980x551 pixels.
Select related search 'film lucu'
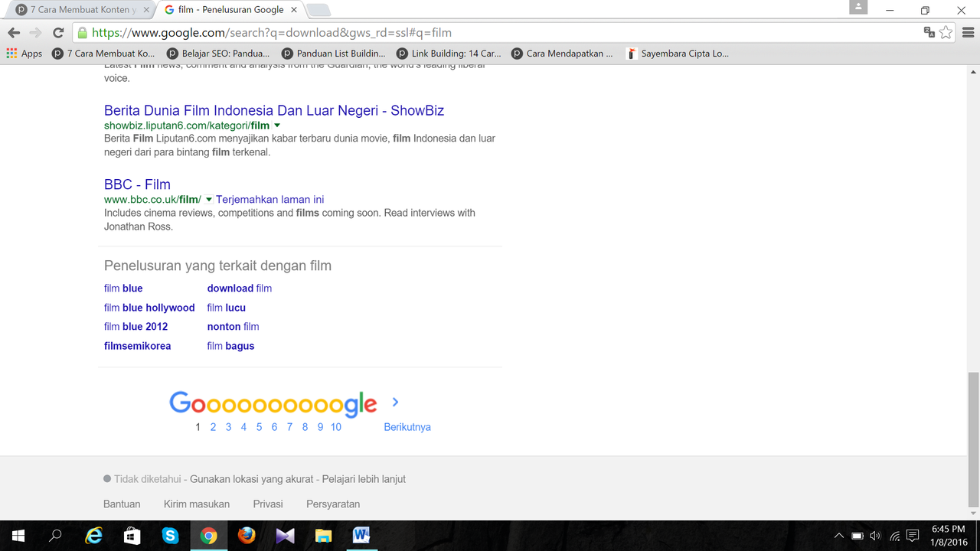click(x=227, y=308)
